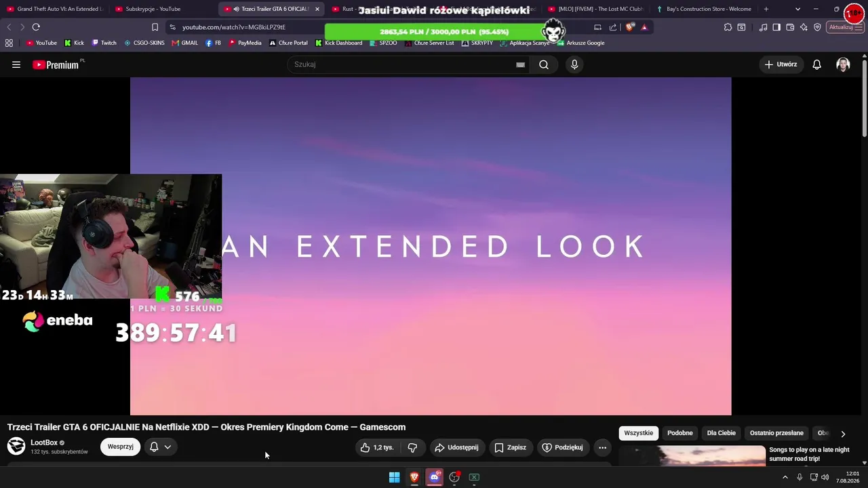Open the CSGO-SKINS bookmark
The height and width of the screenshot is (488, 868).
click(144, 43)
